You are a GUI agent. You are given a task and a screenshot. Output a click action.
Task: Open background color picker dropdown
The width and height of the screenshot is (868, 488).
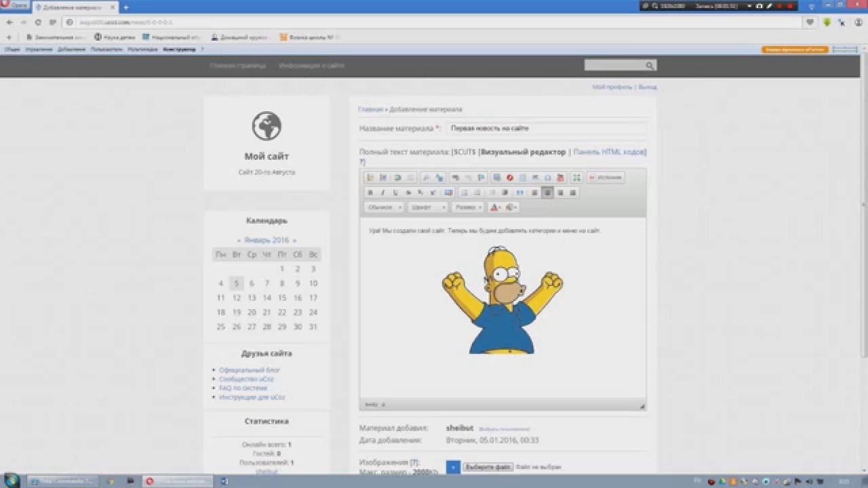click(x=511, y=207)
